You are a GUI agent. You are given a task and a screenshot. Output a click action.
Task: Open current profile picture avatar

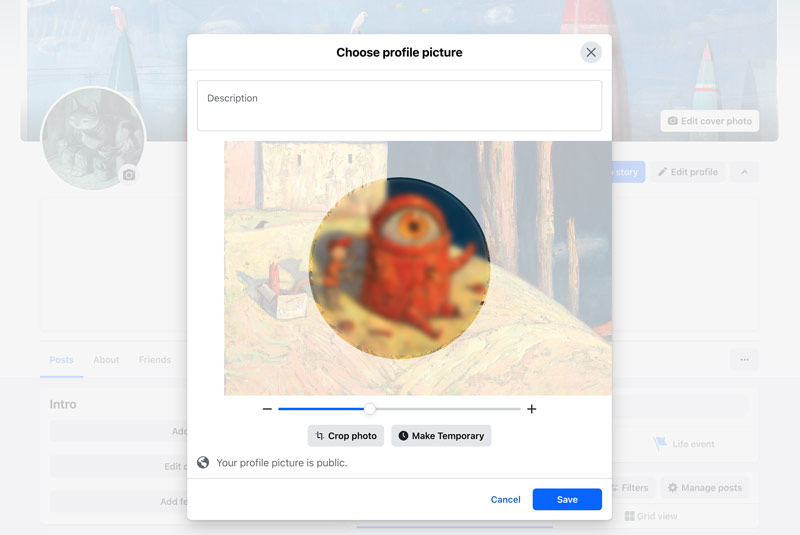point(93,138)
